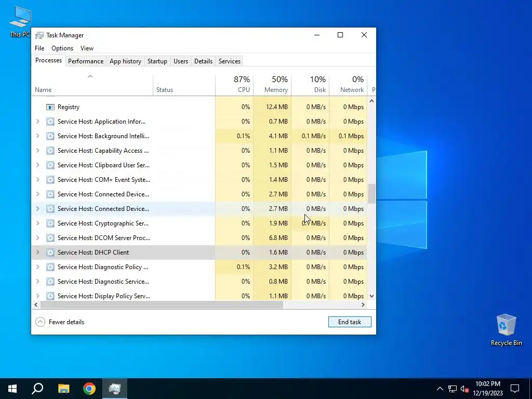Select the 6.8 MB DCOM memory cell
This screenshot has height=399, width=532.
[x=272, y=238]
